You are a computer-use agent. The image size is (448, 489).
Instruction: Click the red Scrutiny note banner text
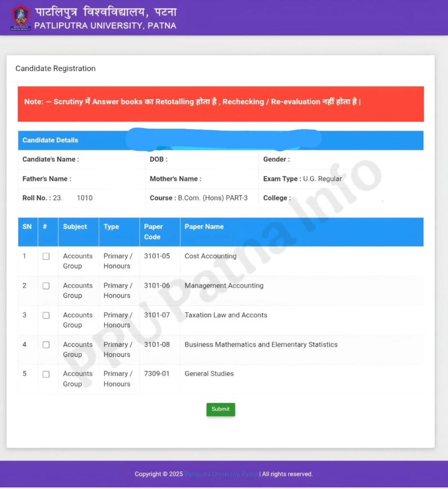pyautogui.click(x=192, y=102)
